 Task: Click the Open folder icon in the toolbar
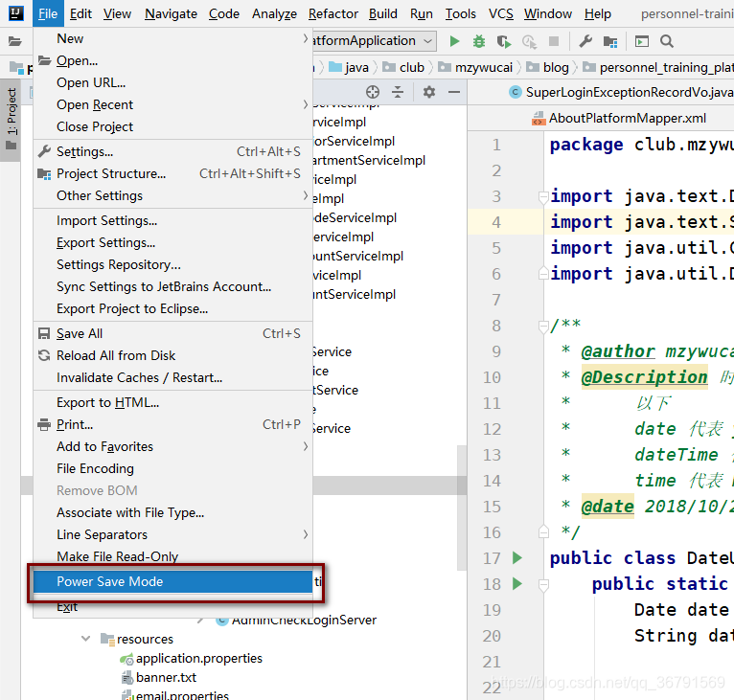pos(15,41)
